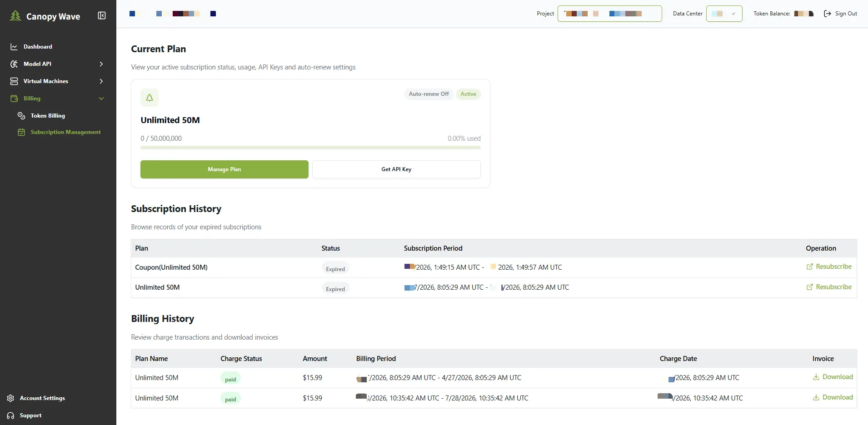Screen dimensions: 868x425
Task: Click the Dashboard chart icon
Action: 14,47
